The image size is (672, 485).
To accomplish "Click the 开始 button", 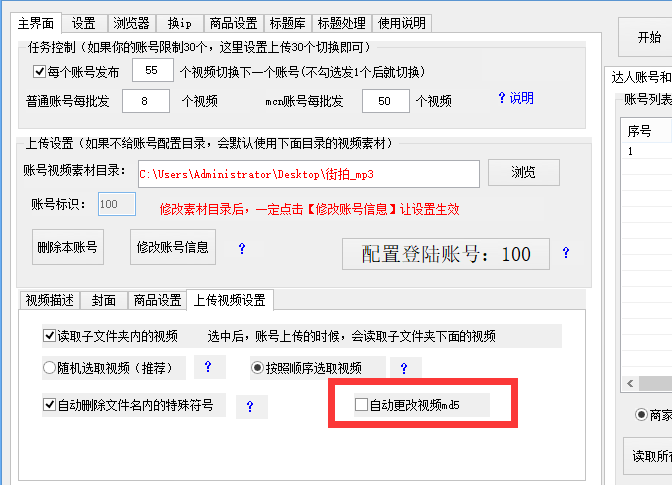I will click(x=648, y=38).
